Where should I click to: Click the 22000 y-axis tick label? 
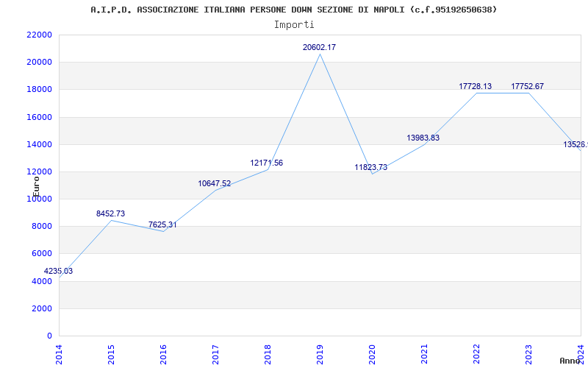(39, 35)
